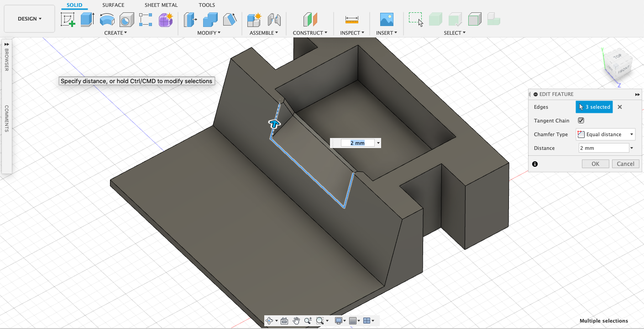This screenshot has width=644, height=329.
Task: Click the 'Chamfer Type' label
Action: pyautogui.click(x=550, y=134)
